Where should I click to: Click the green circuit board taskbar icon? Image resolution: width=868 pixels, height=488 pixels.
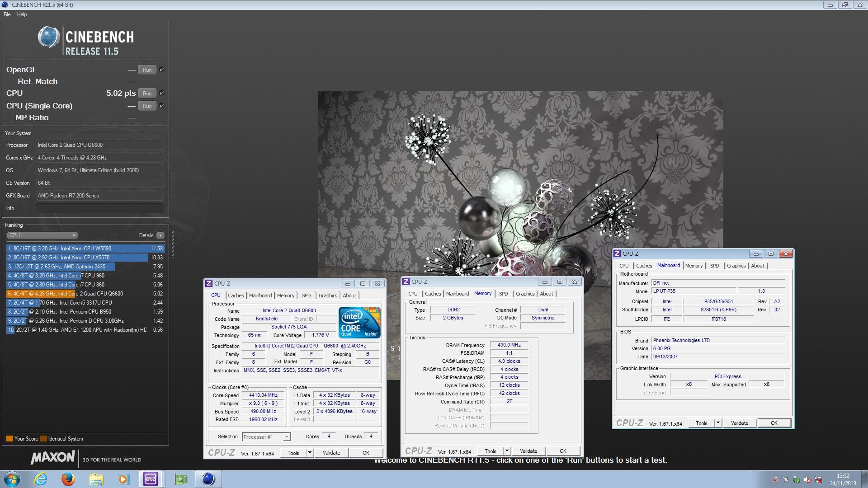coord(181,479)
